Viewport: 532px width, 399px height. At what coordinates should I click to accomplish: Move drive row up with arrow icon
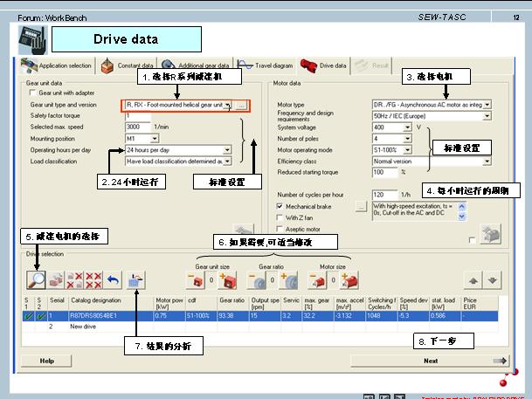tap(473, 280)
